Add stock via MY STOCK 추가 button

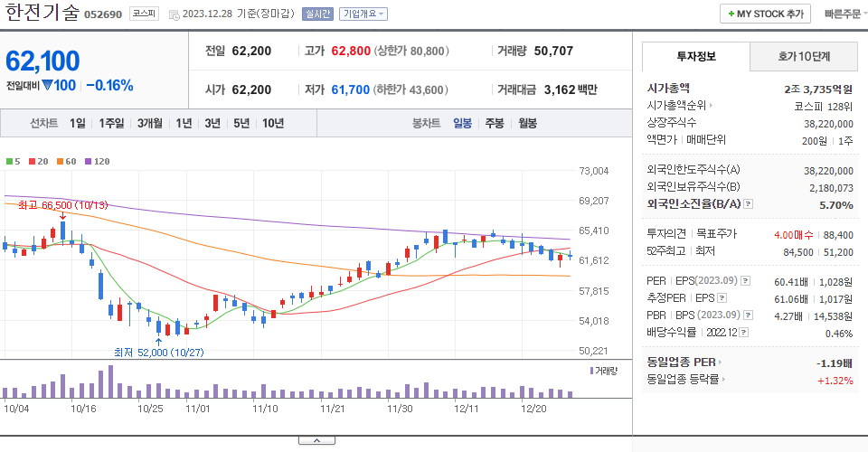pyautogui.click(x=765, y=14)
